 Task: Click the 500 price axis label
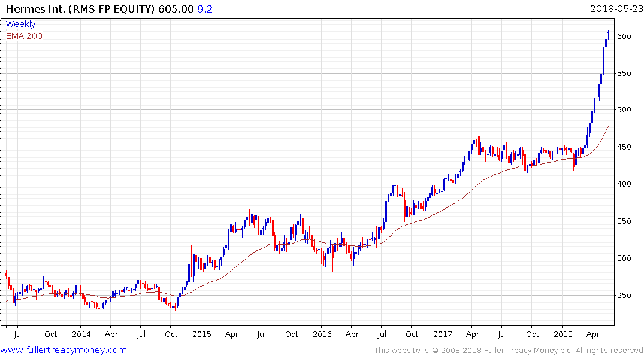[x=624, y=110]
